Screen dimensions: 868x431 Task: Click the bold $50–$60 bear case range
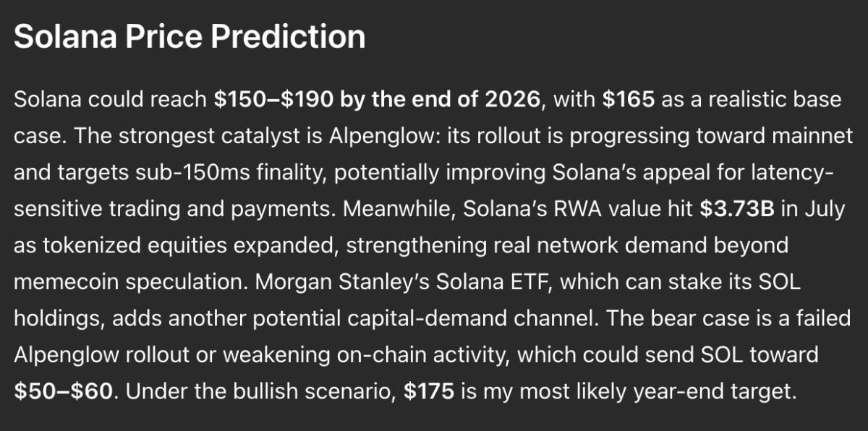click(64, 391)
